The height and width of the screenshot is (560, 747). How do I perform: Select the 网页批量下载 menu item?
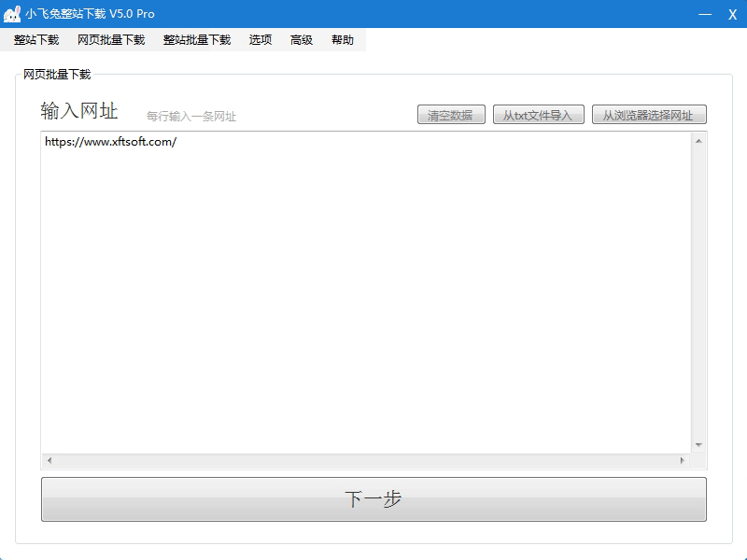point(111,40)
